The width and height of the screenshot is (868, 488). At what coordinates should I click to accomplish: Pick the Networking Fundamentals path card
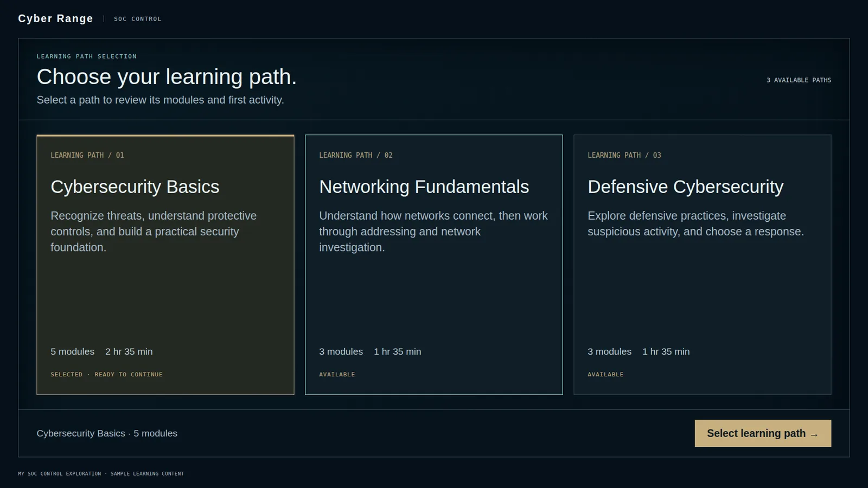434,265
